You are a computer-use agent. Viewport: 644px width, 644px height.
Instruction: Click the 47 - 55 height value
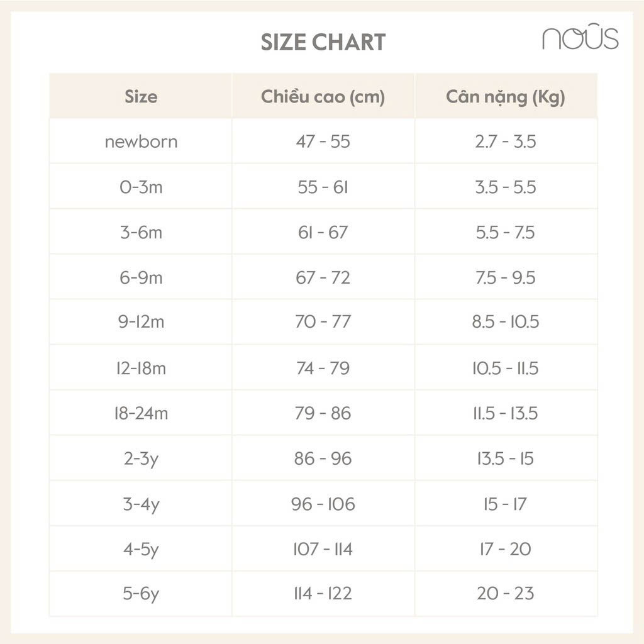(x=323, y=142)
